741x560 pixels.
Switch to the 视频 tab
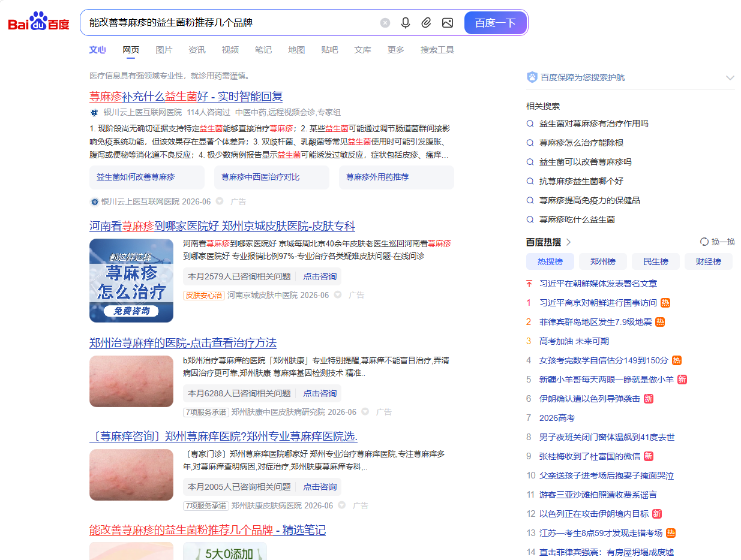coord(230,50)
